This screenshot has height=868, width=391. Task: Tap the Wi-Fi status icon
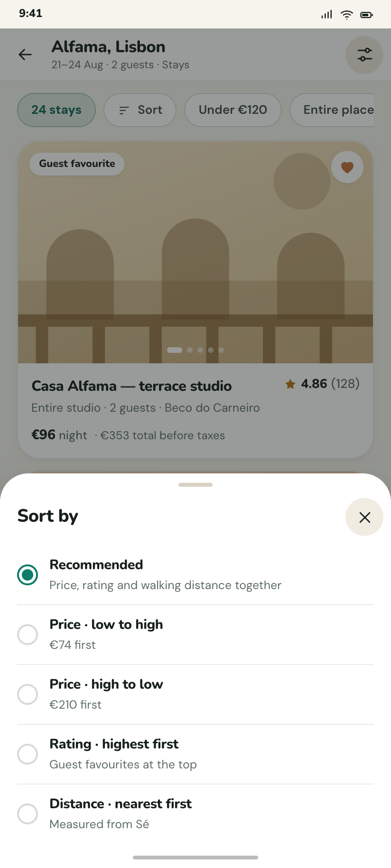pyautogui.click(x=347, y=15)
